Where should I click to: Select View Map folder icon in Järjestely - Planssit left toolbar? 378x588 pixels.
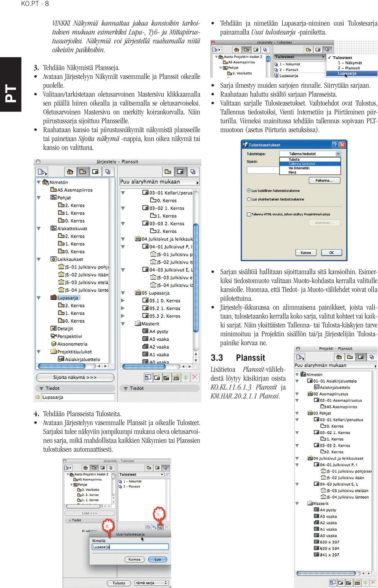click(83, 172)
